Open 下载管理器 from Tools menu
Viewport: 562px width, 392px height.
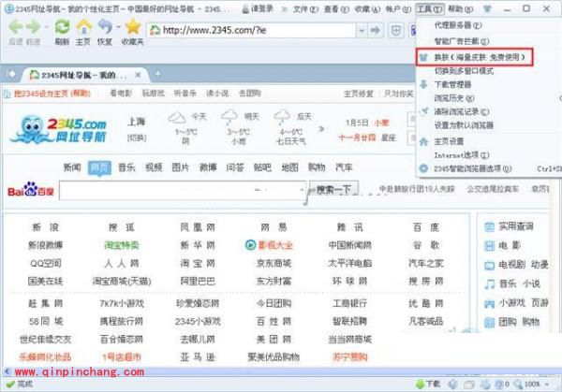tap(452, 84)
